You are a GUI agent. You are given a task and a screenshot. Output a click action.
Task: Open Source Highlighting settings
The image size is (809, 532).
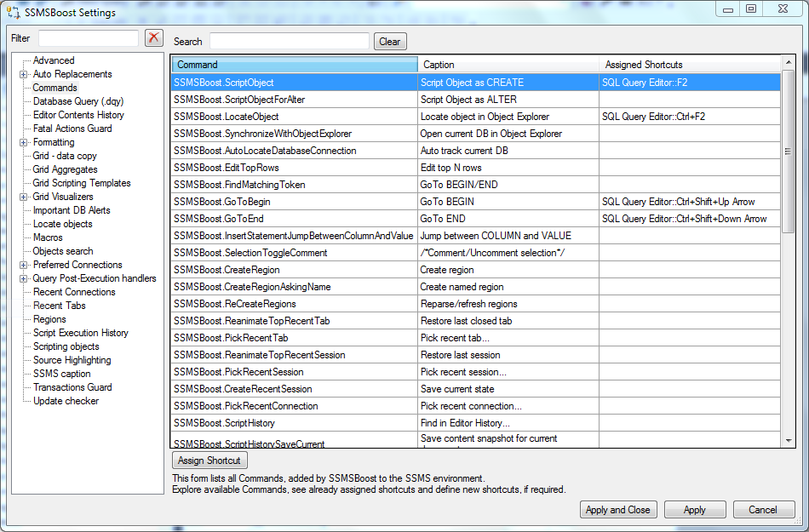[x=72, y=360]
